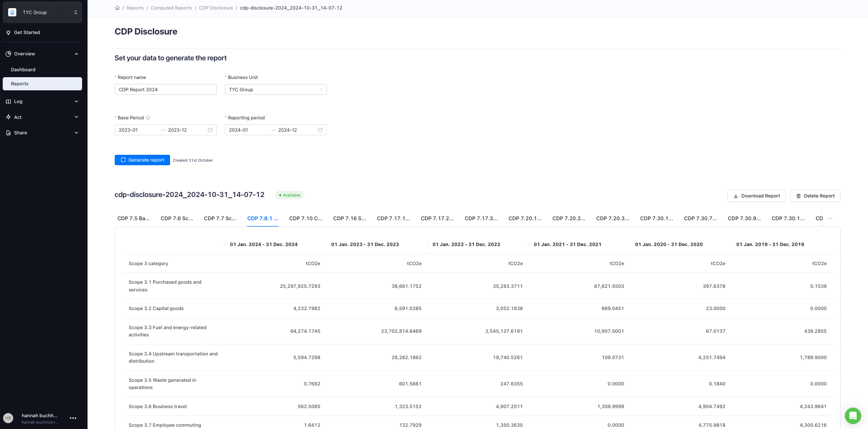Switch to the CDP 7.30.7... tab

[700, 218]
